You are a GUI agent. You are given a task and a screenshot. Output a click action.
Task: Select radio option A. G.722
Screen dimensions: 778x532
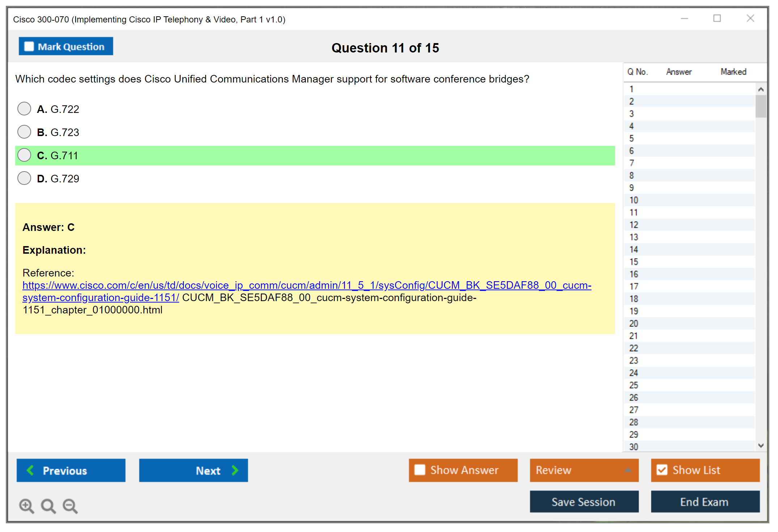[x=24, y=109]
